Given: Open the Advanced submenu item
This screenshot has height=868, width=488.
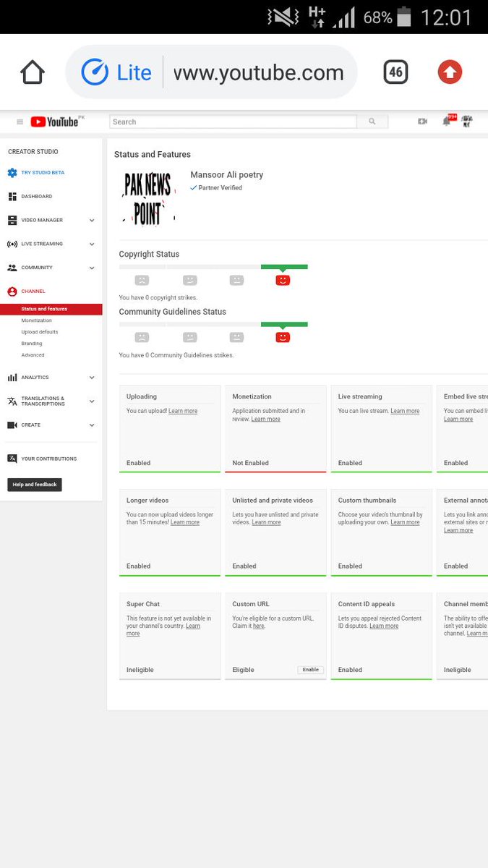Looking at the screenshot, I should pos(33,355).
